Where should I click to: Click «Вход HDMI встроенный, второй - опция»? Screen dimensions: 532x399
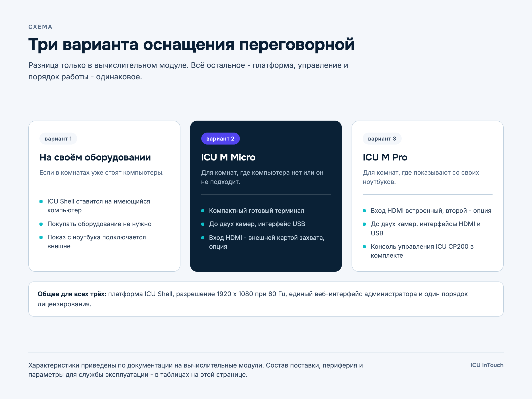(431, 211)
